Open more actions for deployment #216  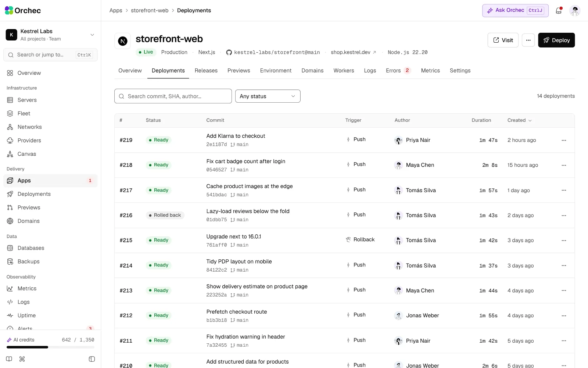click(564, 215)
